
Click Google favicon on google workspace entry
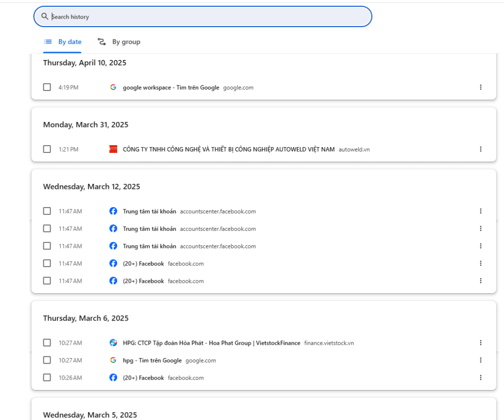[113, 88]
